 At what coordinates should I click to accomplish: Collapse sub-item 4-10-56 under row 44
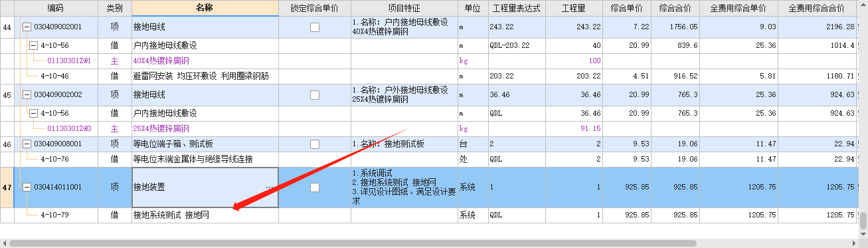click(x=33, y=45)
